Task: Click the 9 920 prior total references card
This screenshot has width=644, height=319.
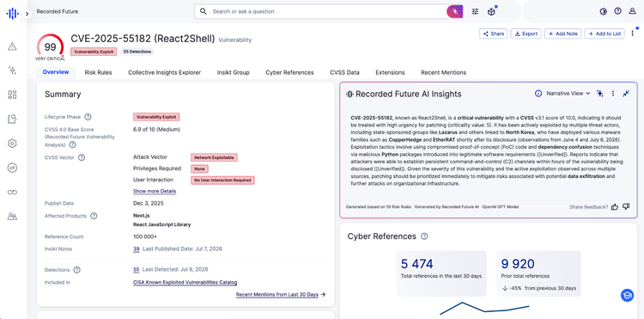Action: pyautogui.click(x=538, y=273)
